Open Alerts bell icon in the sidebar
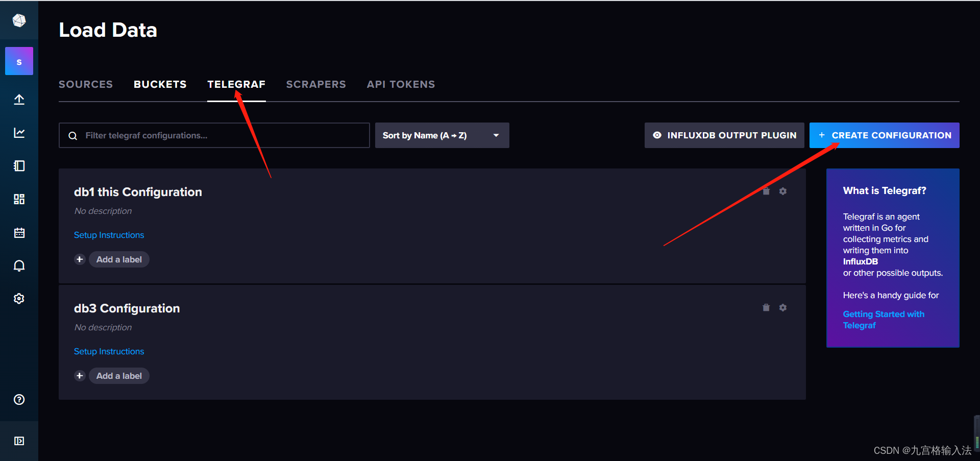 click(x=19, y=265)
